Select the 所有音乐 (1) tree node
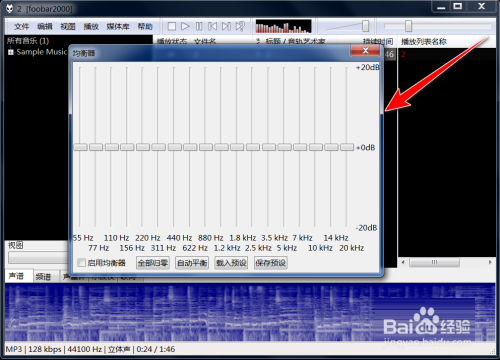The image size is (500, 360). [28, 41]
